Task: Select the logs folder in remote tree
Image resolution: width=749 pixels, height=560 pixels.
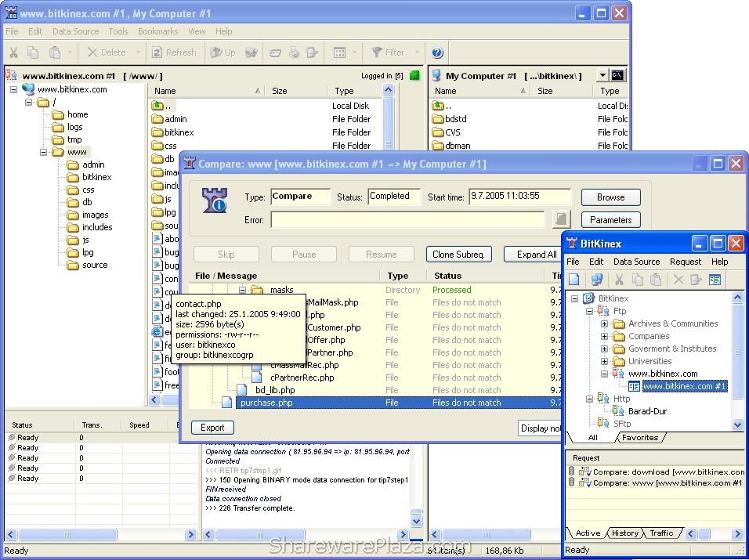Action: coord(74,127)
